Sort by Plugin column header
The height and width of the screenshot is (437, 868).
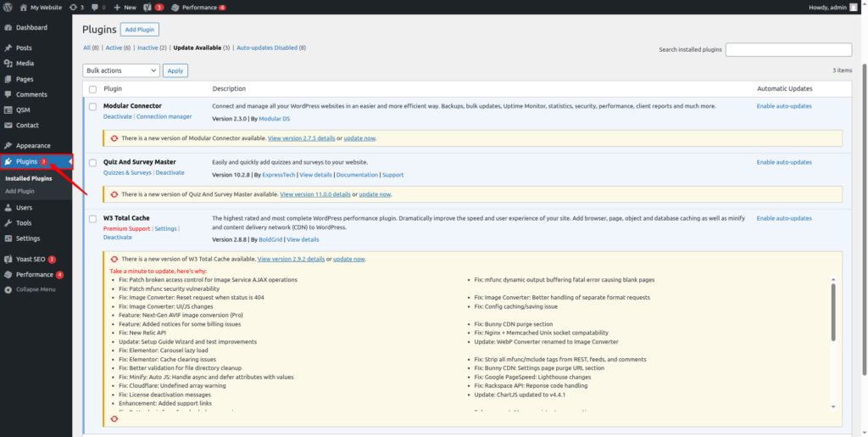point(113,89)
